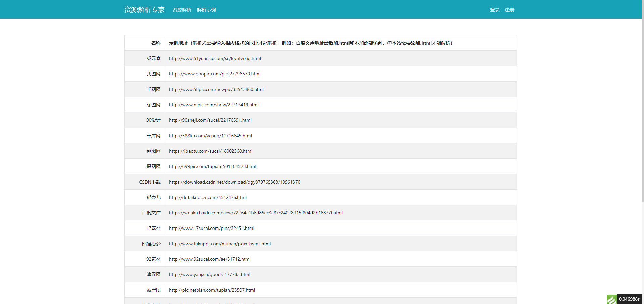Select the 90sheji.com example URL
Image resolution: width=644 pixels, height=304 pixels.
[x=210, y=120]
